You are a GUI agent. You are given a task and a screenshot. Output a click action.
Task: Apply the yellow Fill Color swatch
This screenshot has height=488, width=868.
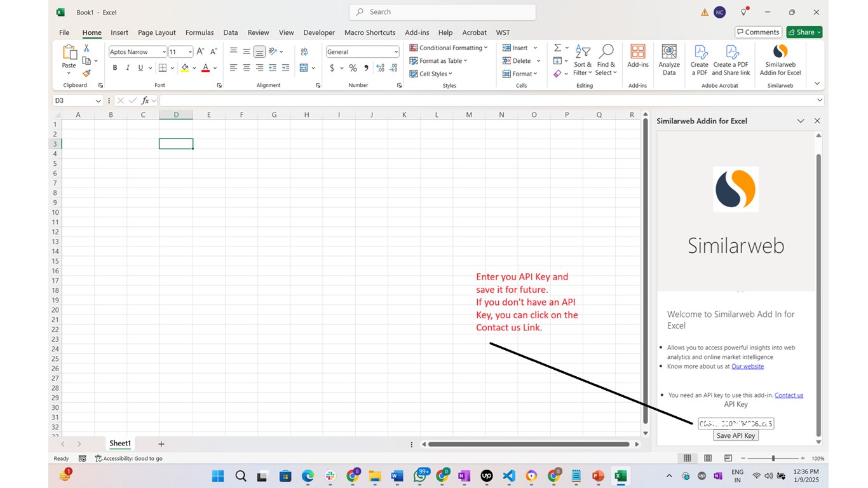coord(185,68)
